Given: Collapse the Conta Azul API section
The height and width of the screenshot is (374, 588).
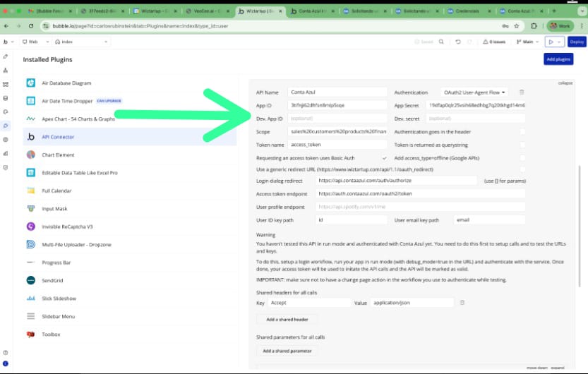Looking at the screenshot, I should click(x=565, y=83).
